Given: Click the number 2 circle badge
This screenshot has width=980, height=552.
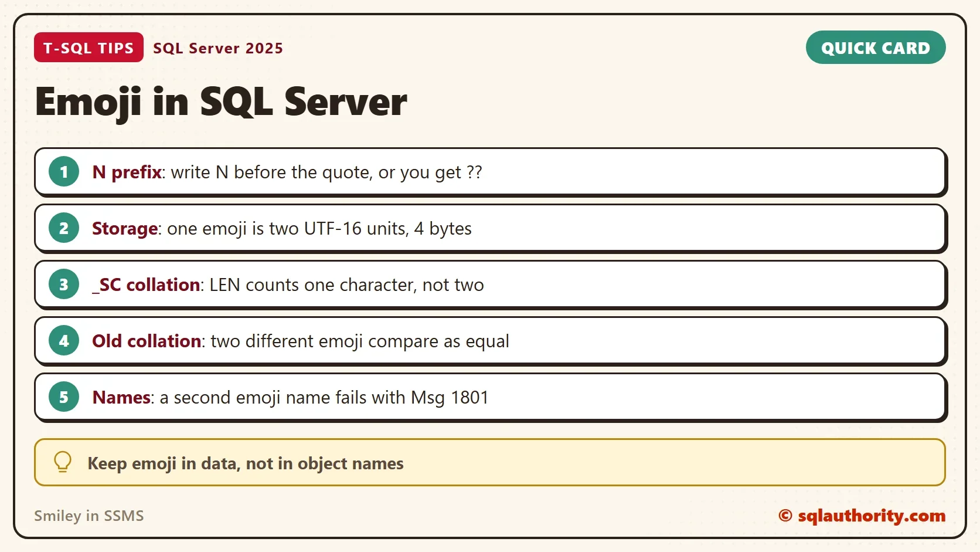Looking at the screenshot, I should [x=64, y=228].
